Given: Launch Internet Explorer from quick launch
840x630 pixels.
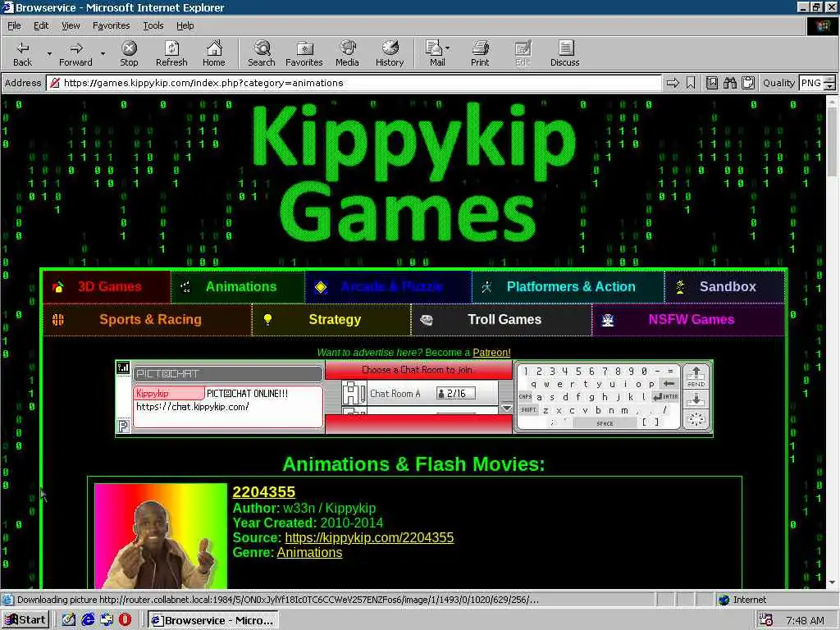Looking at the screenshot, I should 88,620.
